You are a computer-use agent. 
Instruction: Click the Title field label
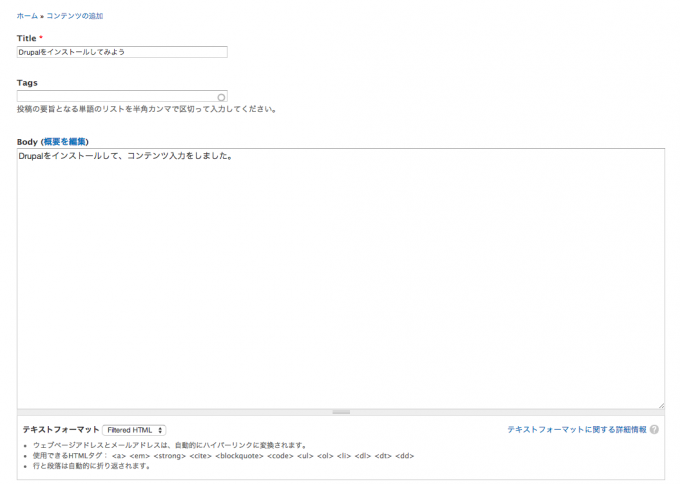click(26, 38)
